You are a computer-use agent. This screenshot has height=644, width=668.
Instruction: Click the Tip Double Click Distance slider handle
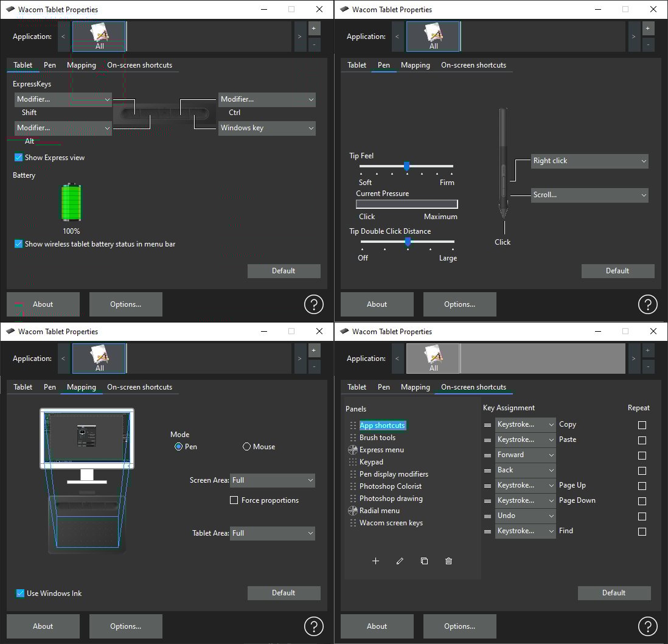(x=408, y=242)
